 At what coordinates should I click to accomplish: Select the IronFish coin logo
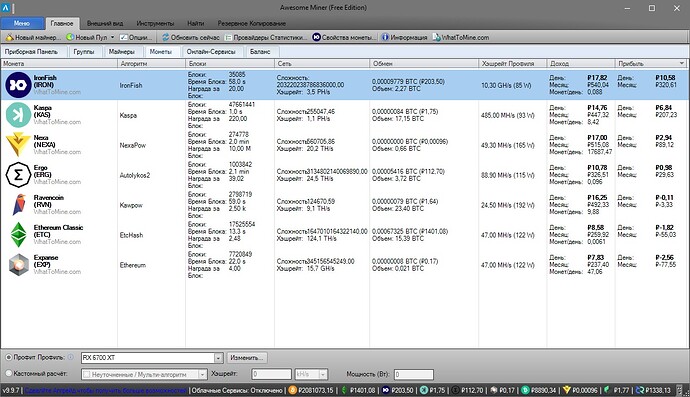18,85
